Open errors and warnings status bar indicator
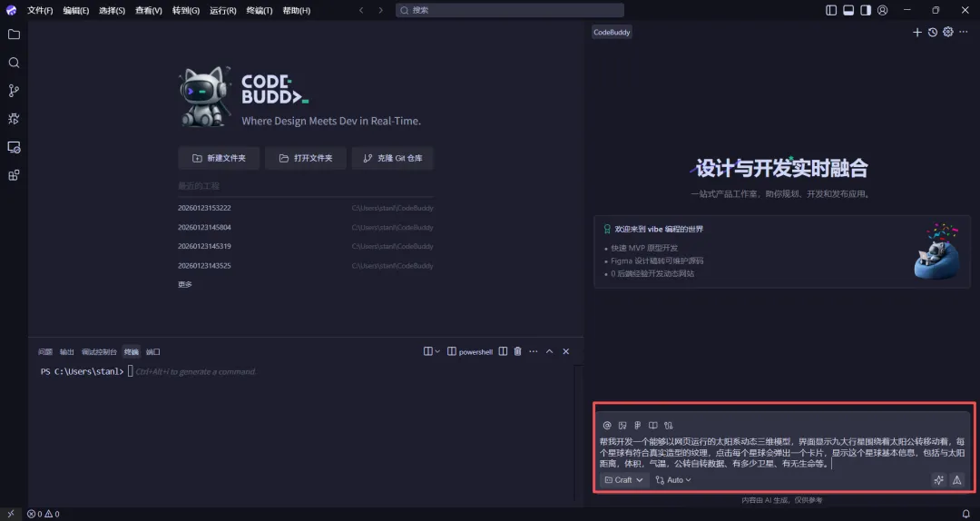 [44, 514]
